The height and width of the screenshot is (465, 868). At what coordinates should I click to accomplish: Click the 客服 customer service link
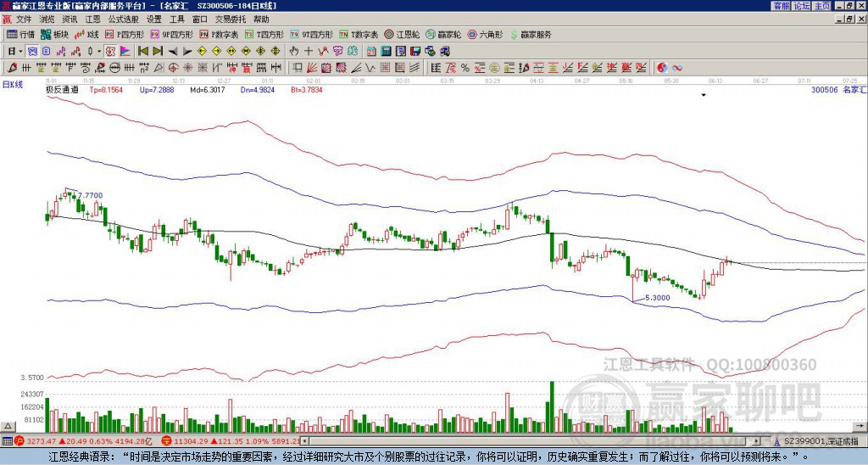[x=781, y=6]
